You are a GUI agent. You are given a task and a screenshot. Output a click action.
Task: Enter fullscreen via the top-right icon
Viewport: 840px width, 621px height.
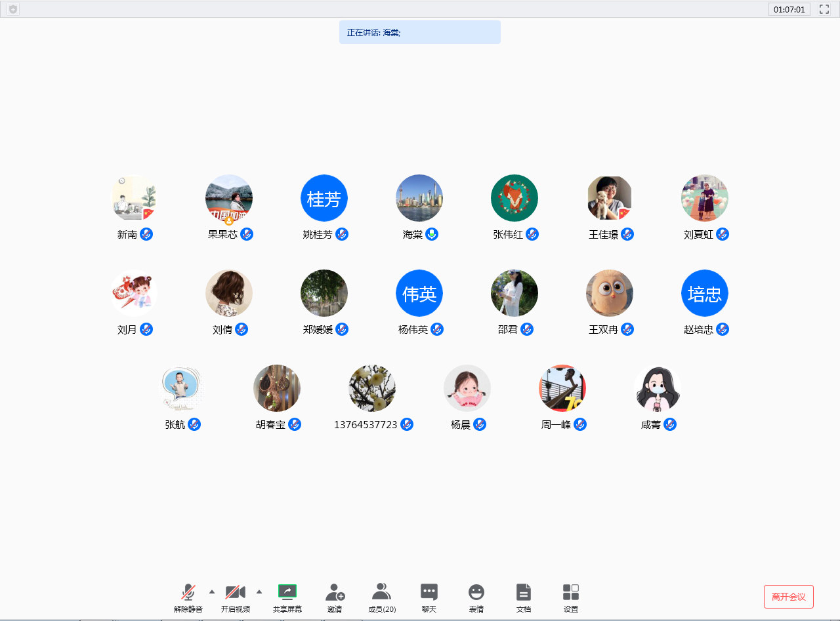click(824, 9)
